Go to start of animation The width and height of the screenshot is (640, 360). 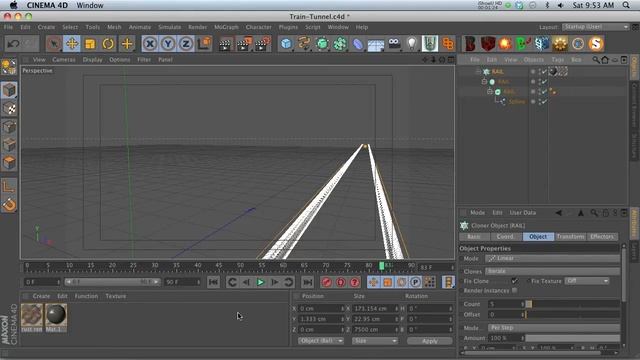pos(213,282)
